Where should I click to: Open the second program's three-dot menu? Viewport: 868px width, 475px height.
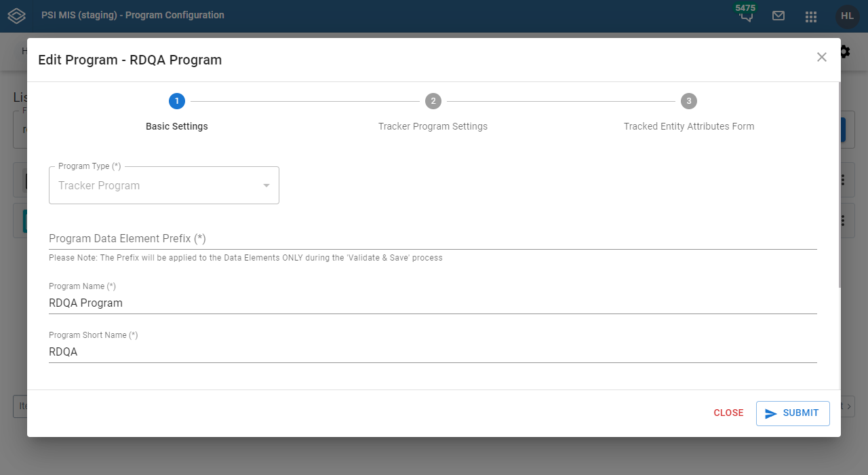pos(842,220)
